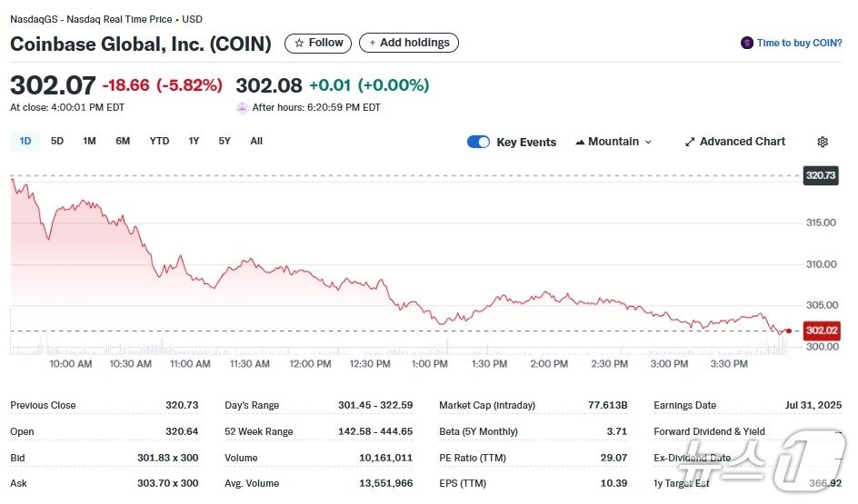858x504 pixels.
Task: Click the 320.73 previous close marker
Action: (x=820, y=175)
